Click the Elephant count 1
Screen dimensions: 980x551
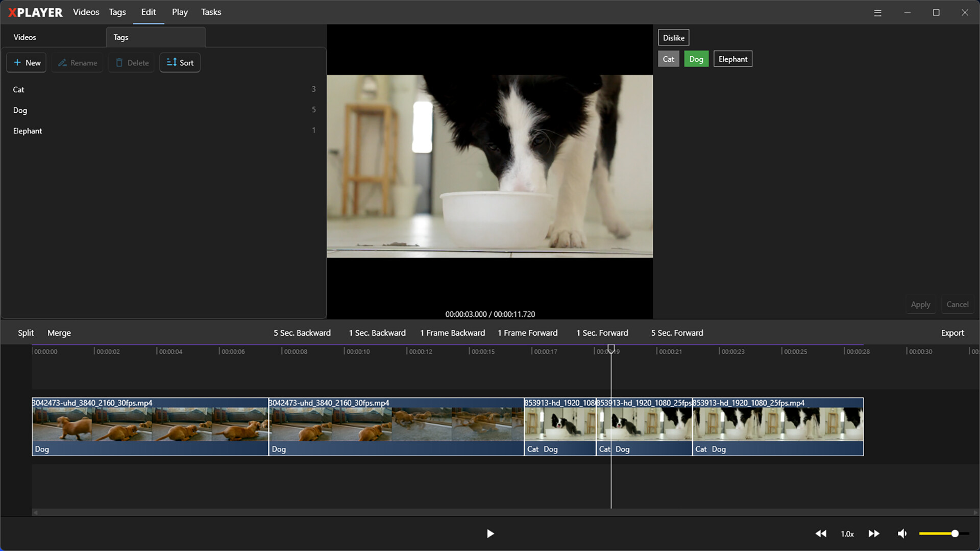[x=313, y=131]
